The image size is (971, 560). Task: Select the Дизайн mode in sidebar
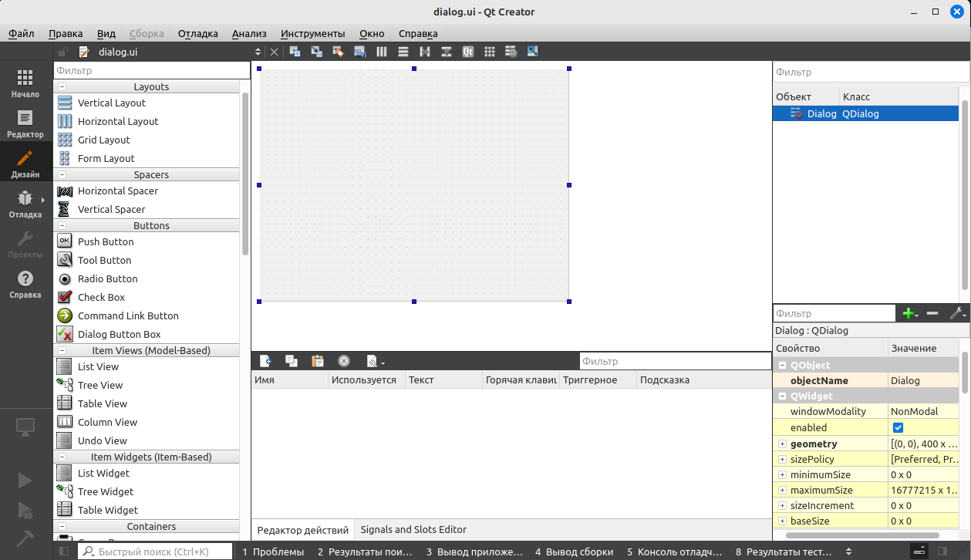pyautogui.click(x=25, y=164)
